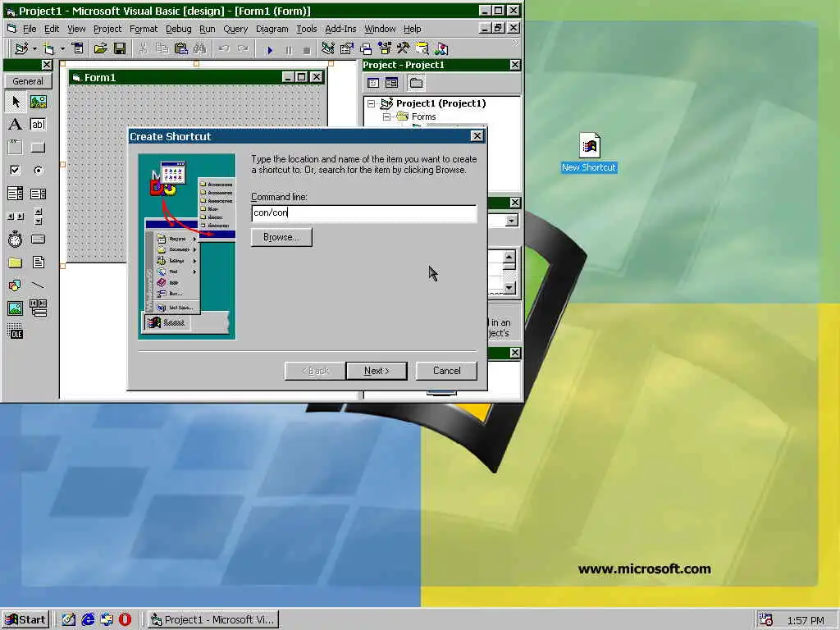The image size is (840, 630).
Task: Select the Shape control in the toolbox
Action: coord(16,285)
